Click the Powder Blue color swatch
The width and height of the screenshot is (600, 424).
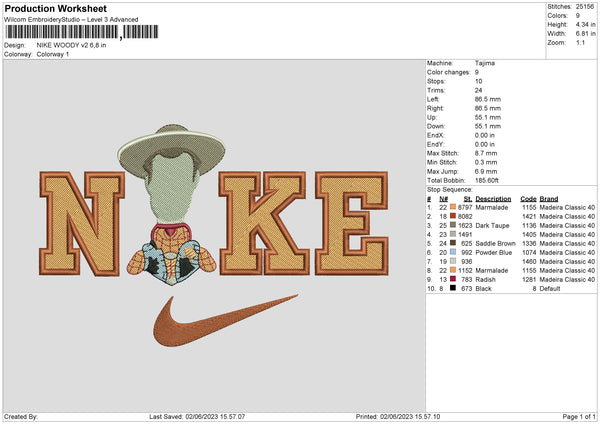point(453,252)
